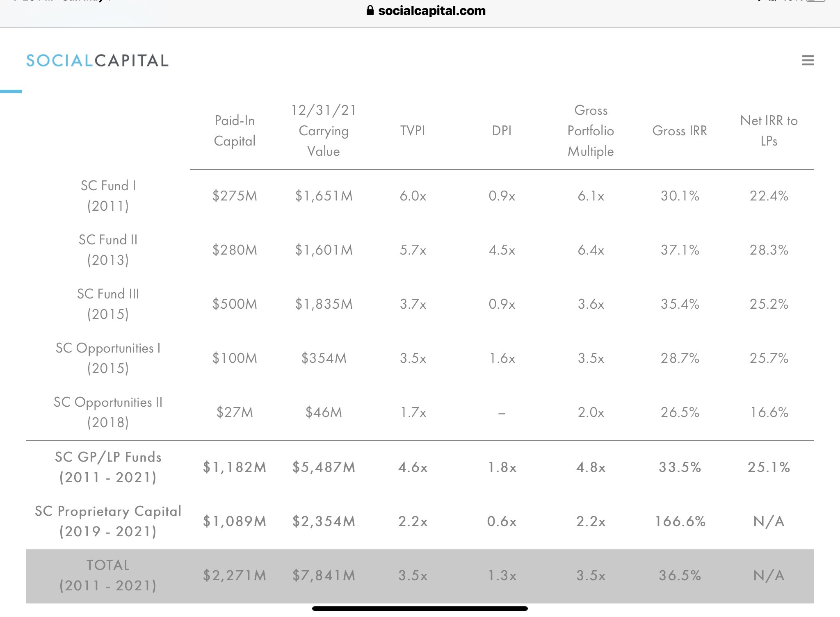Click the 12/31/21 Carrying Value header
The height and width of the screenshot is (617, 840).
324,131
